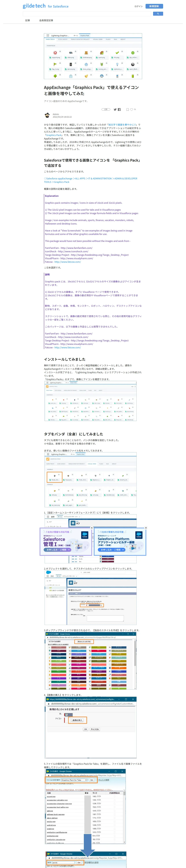Like the article with the heart icon
This screenshot has height=868, width=186.
click(x=132, y=110)
